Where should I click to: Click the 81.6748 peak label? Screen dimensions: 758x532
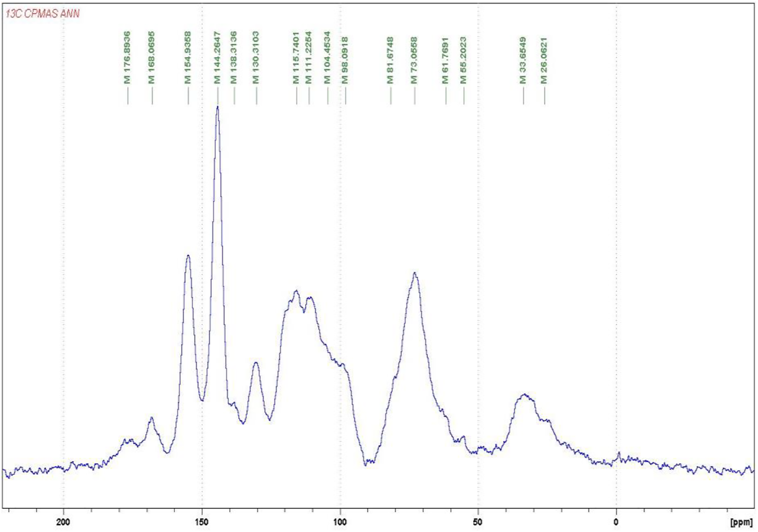click(390, 60)
